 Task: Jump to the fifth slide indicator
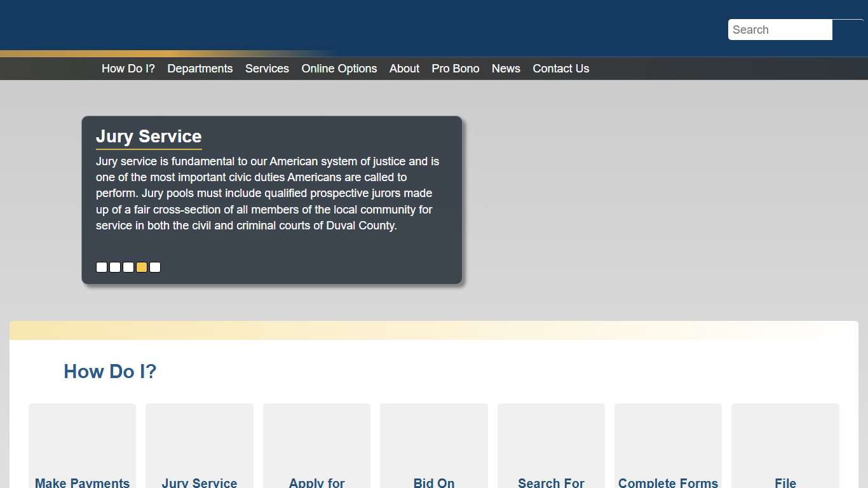click(155, 268)
